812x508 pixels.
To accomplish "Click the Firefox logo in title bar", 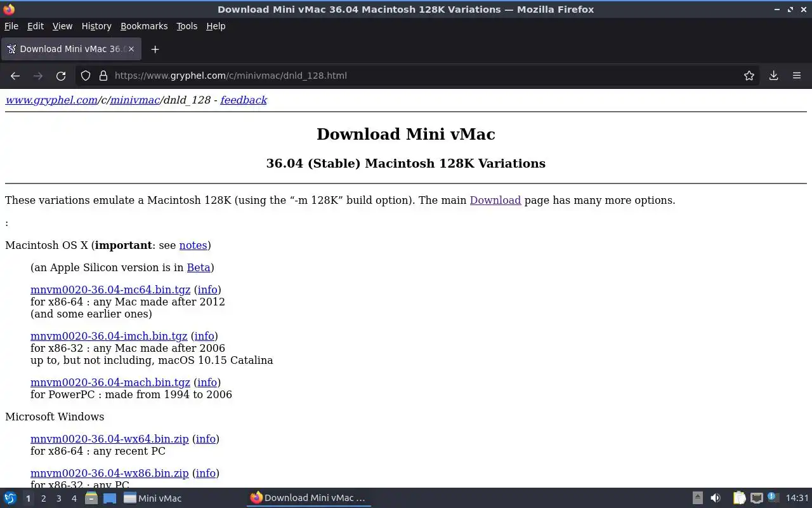I will point(9,9).
